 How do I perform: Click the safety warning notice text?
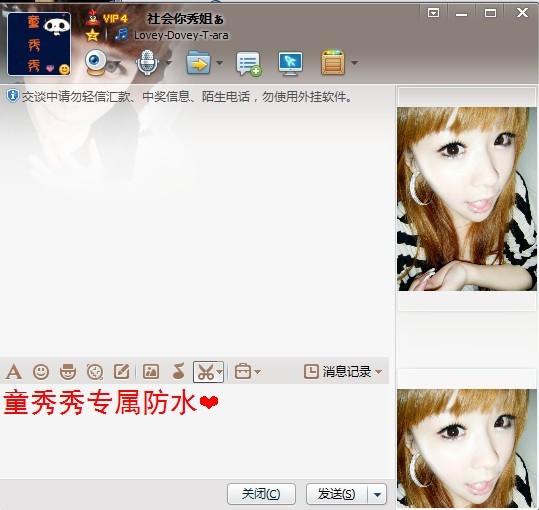pos(188,97)
